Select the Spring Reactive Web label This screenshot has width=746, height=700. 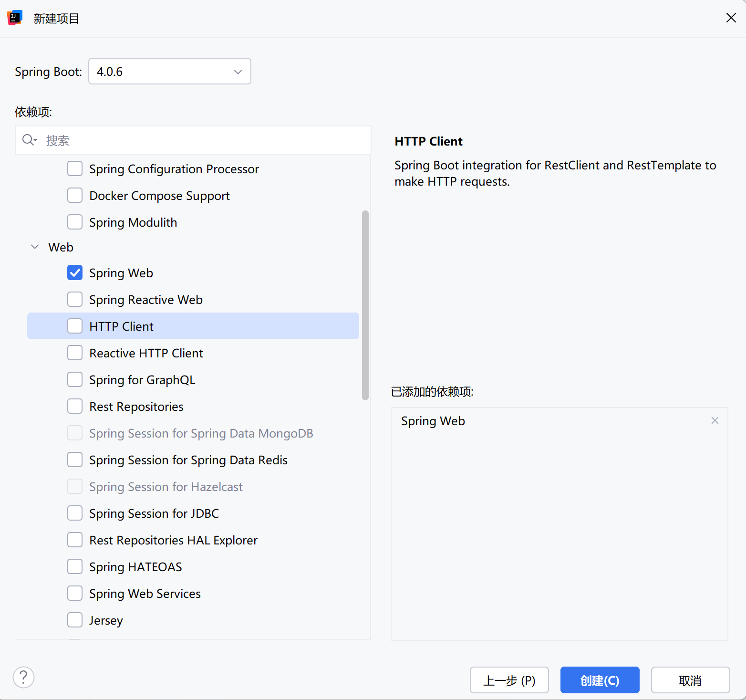[x=146, y=300]
